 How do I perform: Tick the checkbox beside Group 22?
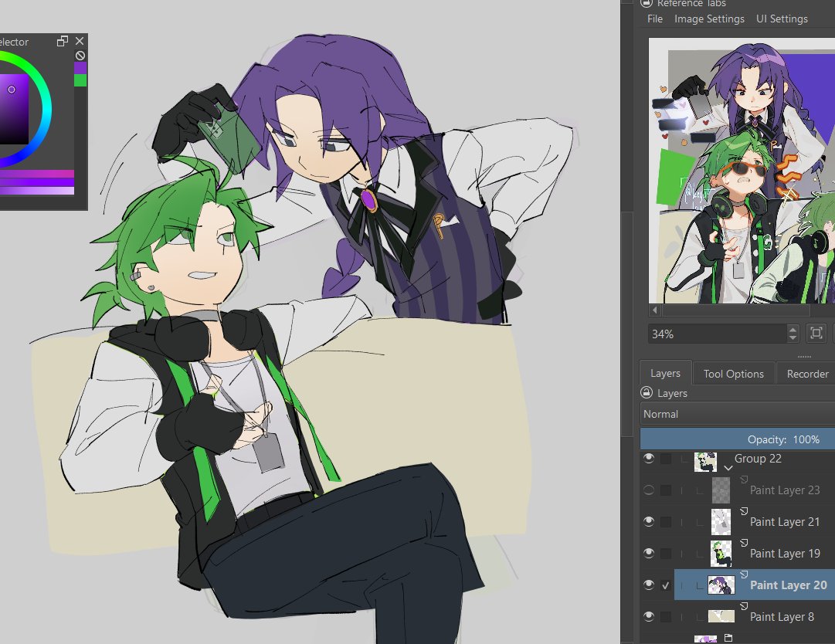click(666, 458)
